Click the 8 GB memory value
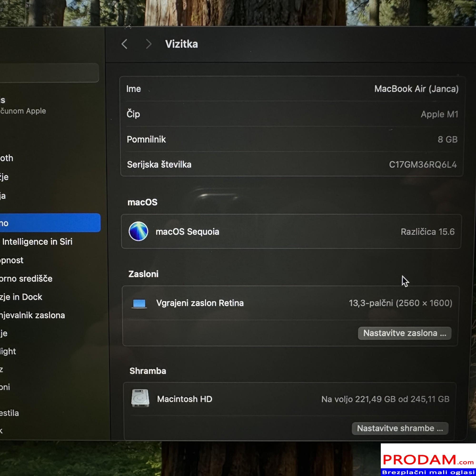 (x=447, y=139)
